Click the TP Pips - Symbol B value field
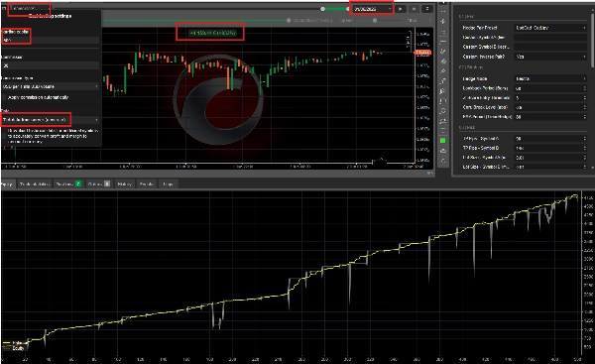 click(x=550, y=148)
